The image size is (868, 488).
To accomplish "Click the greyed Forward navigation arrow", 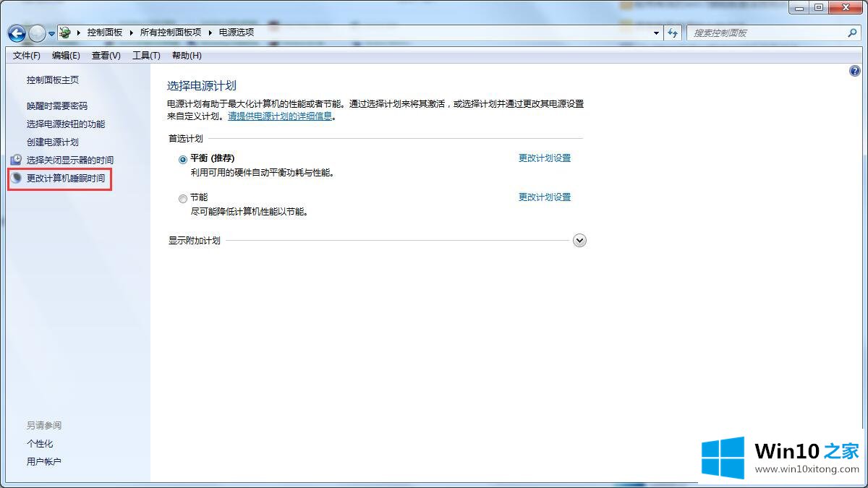I will tap(37, 33).
